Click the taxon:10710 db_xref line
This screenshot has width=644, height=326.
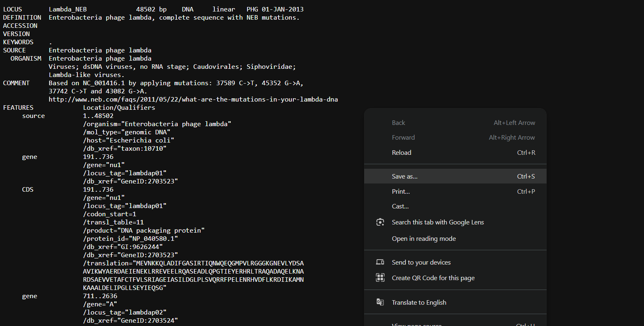coord(125,149)
